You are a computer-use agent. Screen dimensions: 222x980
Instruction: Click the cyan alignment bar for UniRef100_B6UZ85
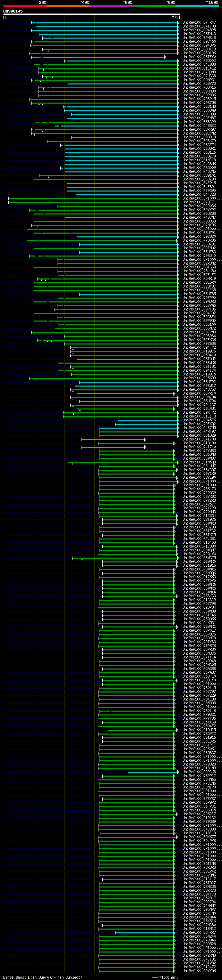point(129,294)
